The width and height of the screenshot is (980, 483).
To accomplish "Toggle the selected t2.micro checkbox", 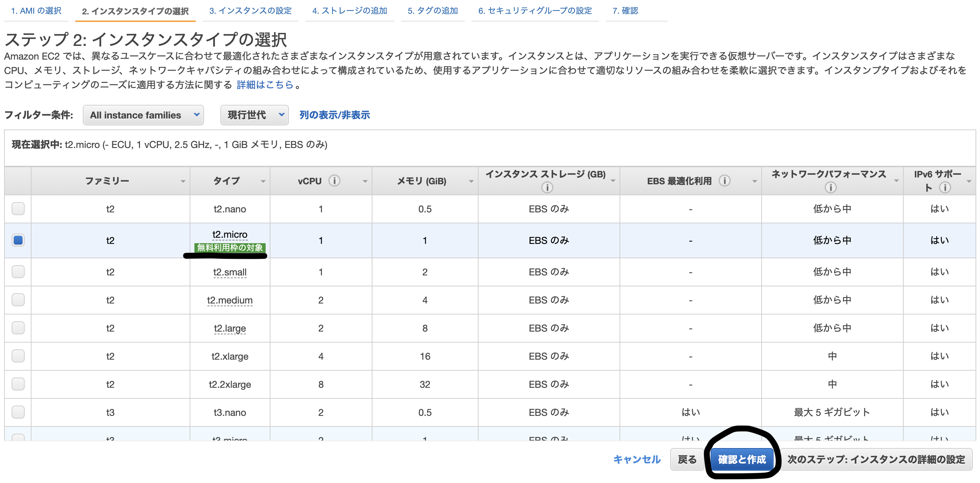I will (18, 240).
